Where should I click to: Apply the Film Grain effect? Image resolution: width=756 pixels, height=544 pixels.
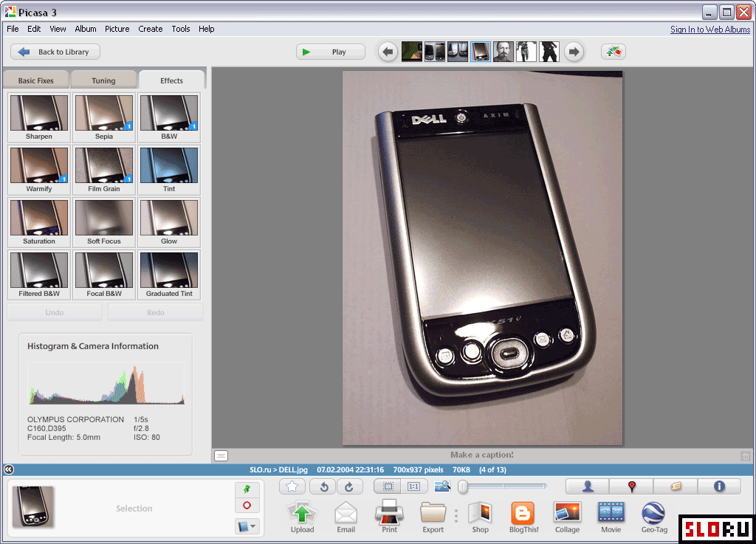[x=103, y=170]
